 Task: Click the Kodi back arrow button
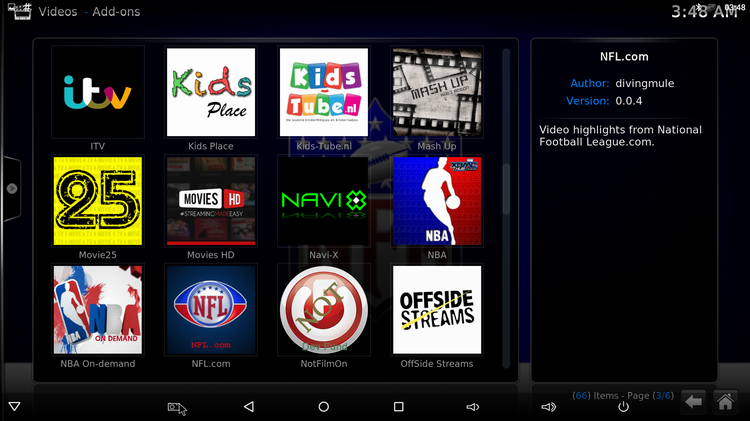pyautogui.click(x=693, y=401)
